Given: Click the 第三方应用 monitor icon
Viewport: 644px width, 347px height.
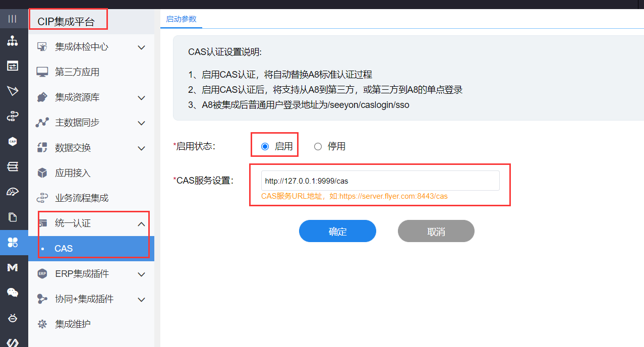Looking at the screenshot, I should pyautogui.click(x=42, y=72).
